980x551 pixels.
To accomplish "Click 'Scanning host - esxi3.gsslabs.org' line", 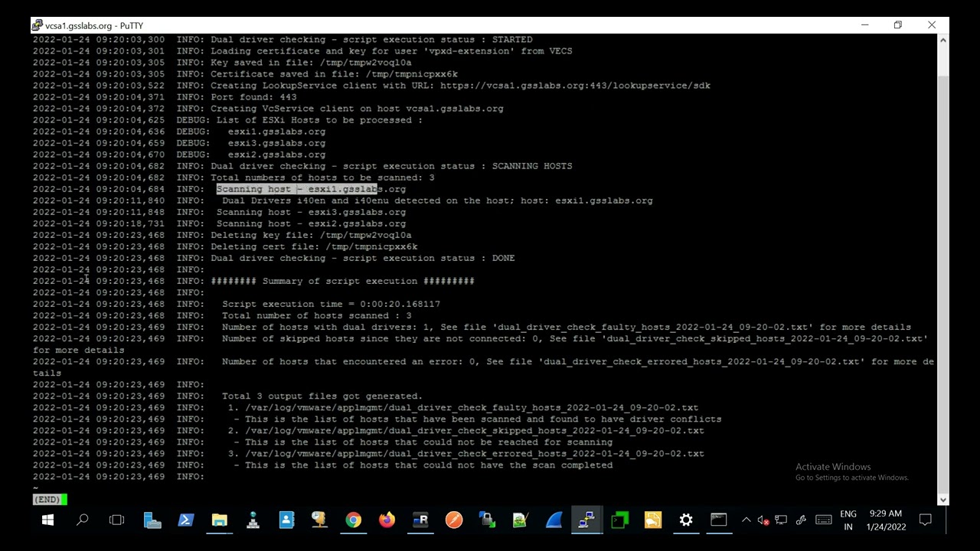I will pos(311,212).
